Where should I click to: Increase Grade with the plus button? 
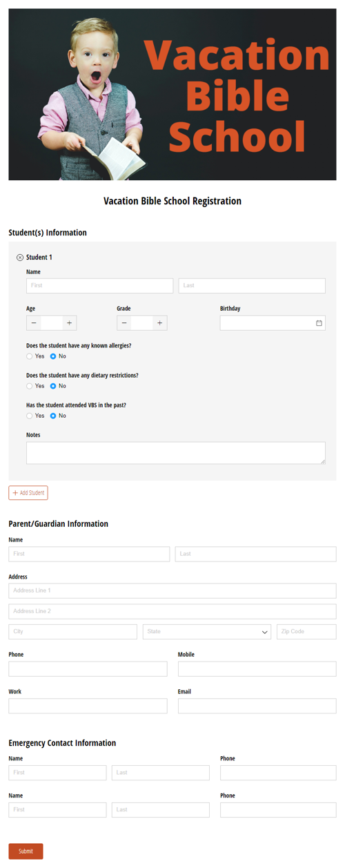[160, 322]
